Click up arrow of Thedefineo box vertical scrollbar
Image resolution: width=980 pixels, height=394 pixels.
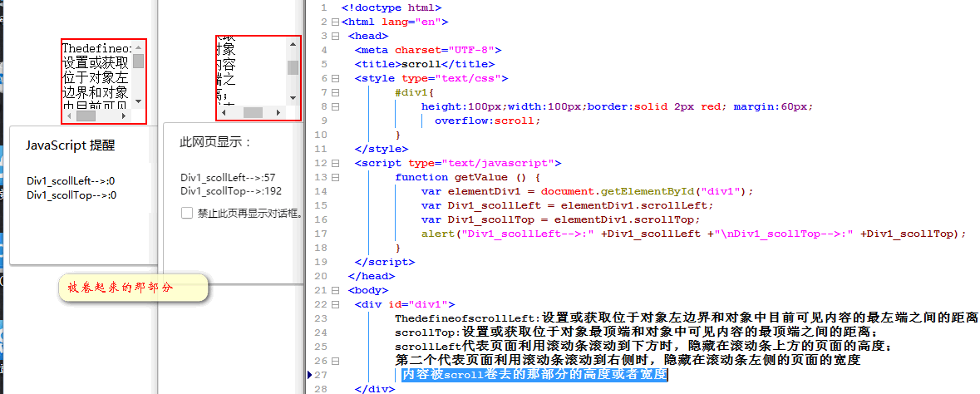138,47
